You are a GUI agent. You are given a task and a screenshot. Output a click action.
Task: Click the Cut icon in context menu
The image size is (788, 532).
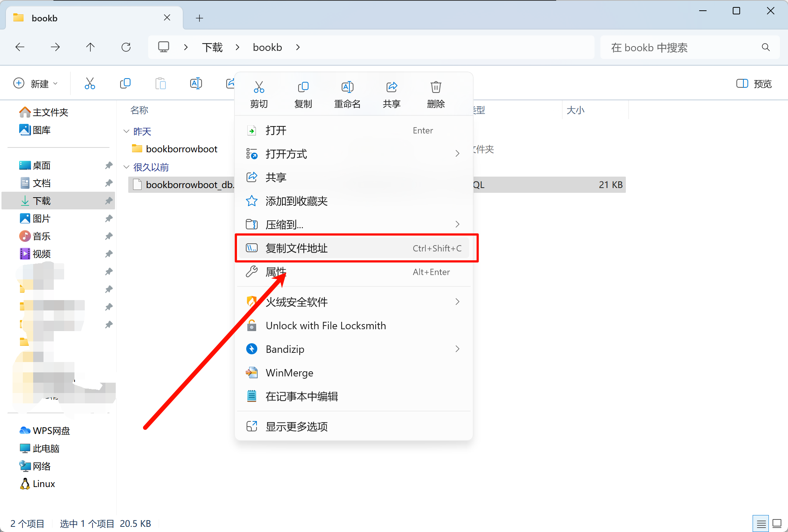point(259,87)
